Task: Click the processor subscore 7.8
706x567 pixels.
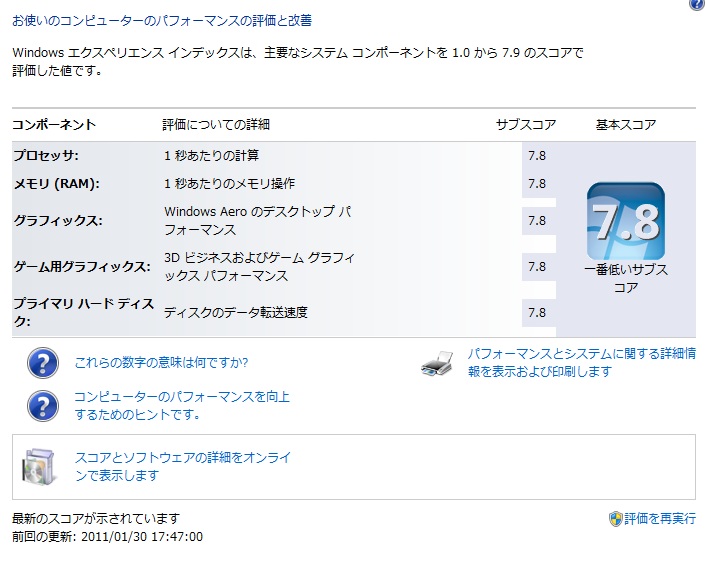Action: [537, 156]
